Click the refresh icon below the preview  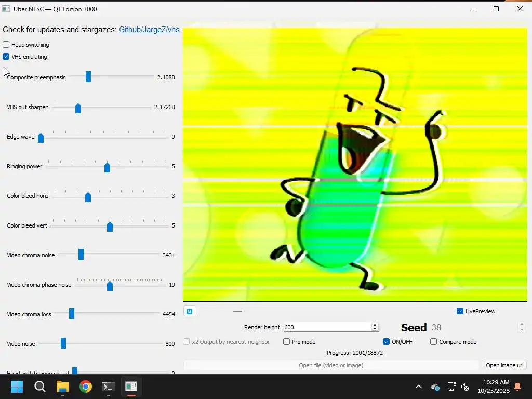190,311
